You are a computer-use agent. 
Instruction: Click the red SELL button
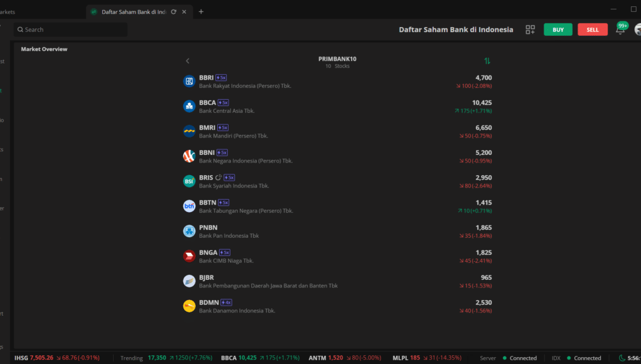592,29
